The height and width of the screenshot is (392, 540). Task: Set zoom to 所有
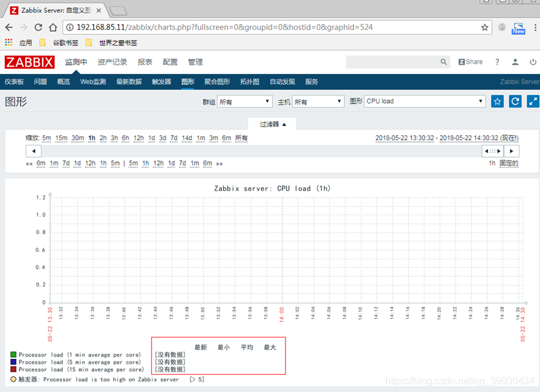(242, 138)
